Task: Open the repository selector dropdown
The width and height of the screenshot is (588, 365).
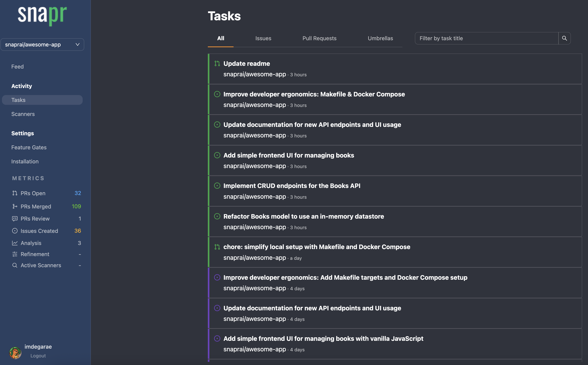Action: (43, 45)
